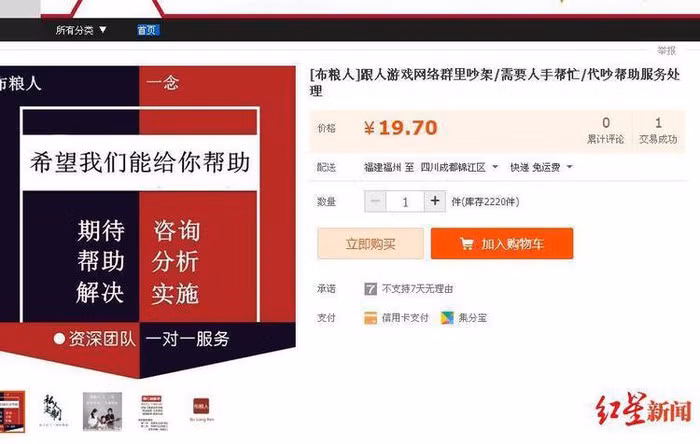Click the 集分宝 colorful icon
The height and width of the screenshot is (444, 700).
pyautogui.click(x=447, y=318)
